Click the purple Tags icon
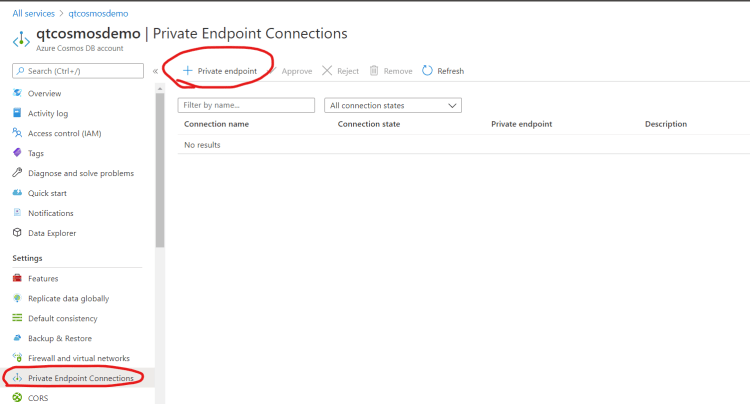750x404 pixels. (17, 153)
